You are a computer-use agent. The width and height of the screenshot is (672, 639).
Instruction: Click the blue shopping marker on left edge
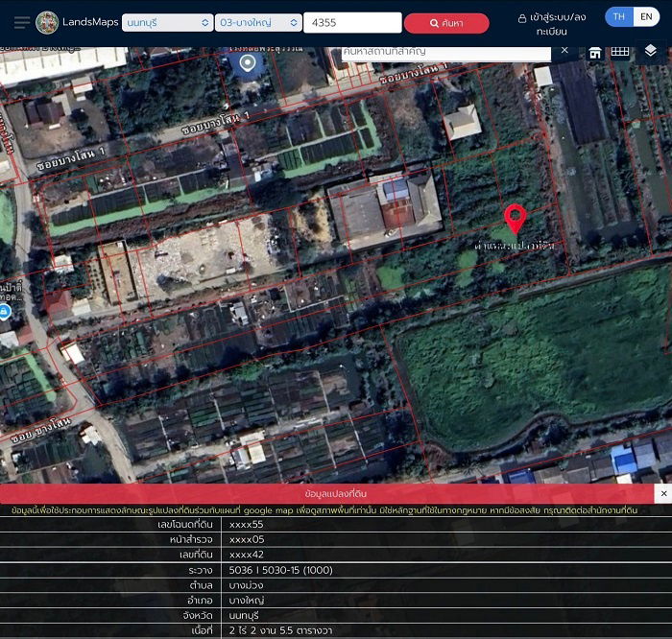(5, 313)
